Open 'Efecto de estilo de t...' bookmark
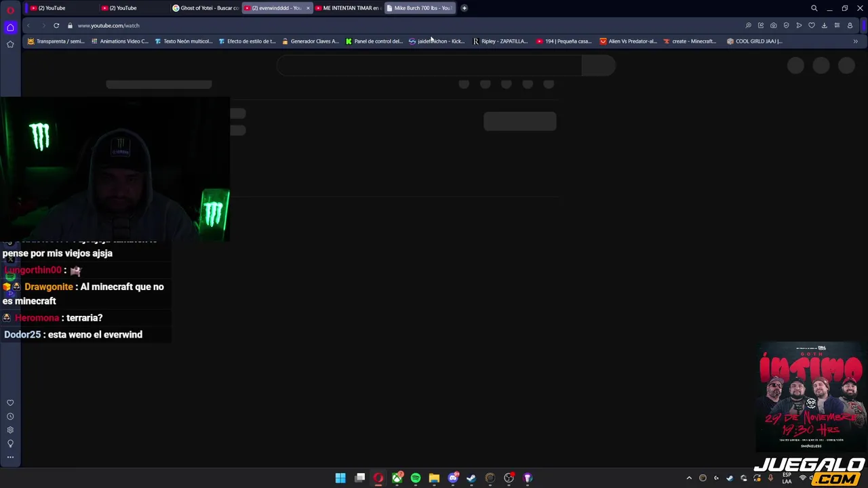This screenshot has height=488, width=868. click(247, 41)
